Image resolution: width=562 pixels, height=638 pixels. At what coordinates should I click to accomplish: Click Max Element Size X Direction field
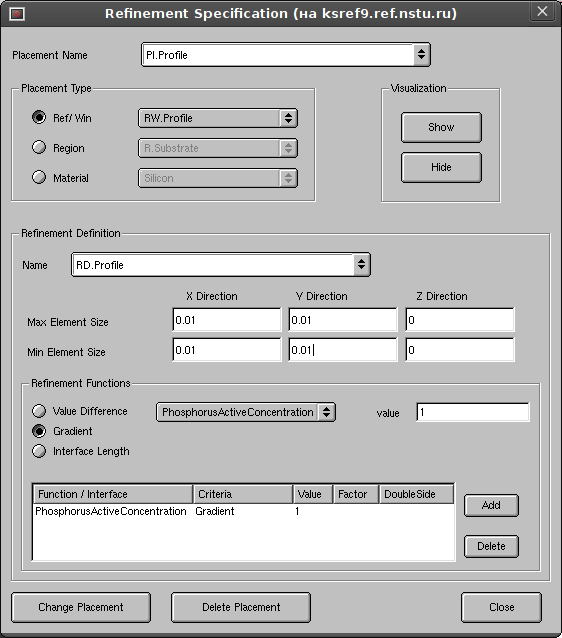227,320
